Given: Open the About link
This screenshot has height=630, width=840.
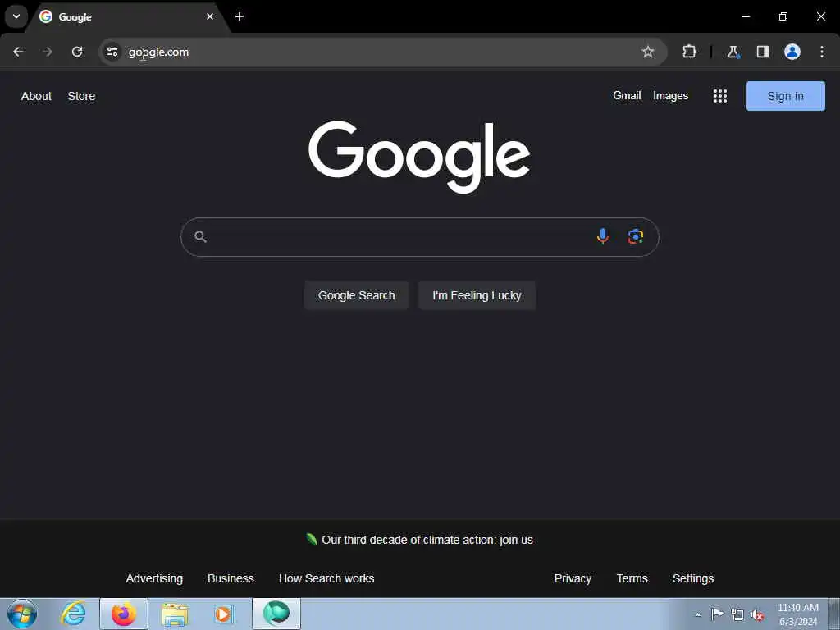Looking at the screenshot, I should pos(36,96).
